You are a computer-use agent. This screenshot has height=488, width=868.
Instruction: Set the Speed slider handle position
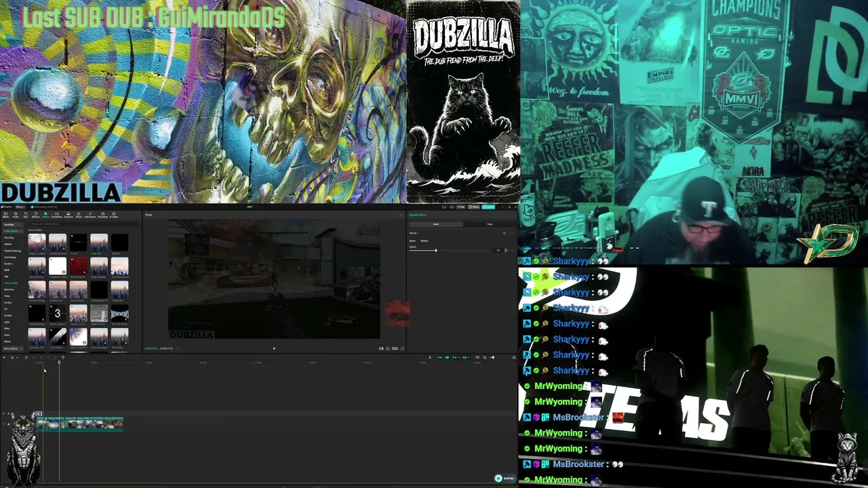435,251
